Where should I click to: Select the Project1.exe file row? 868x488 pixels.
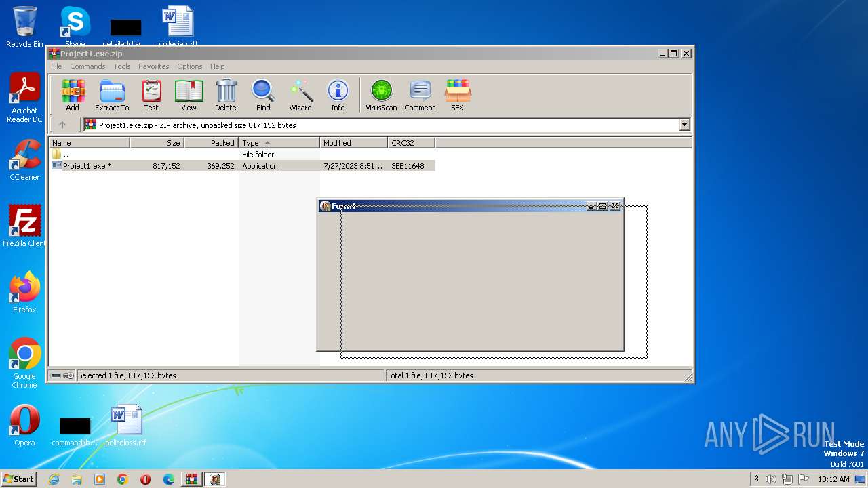(241, 166)
